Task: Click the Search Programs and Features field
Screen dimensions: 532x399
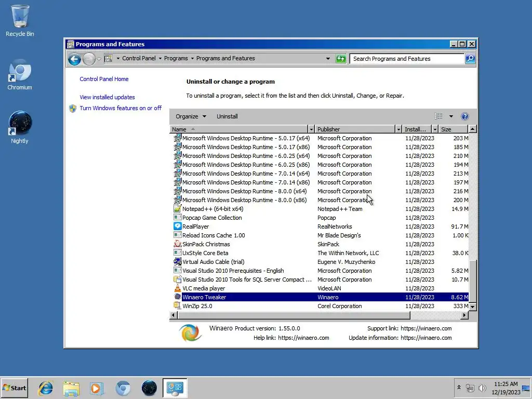Action: [x=407, y=59]
